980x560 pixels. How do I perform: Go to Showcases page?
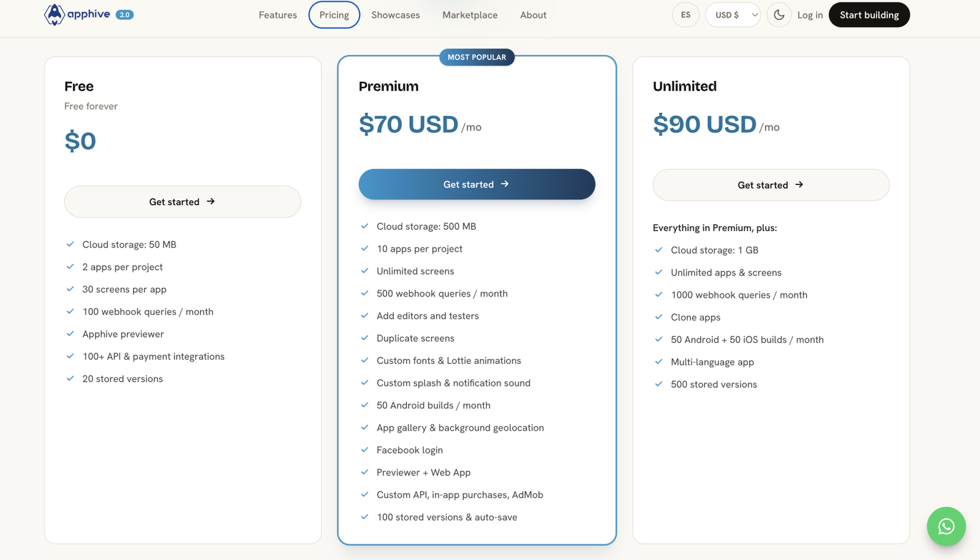click(396, 15)
